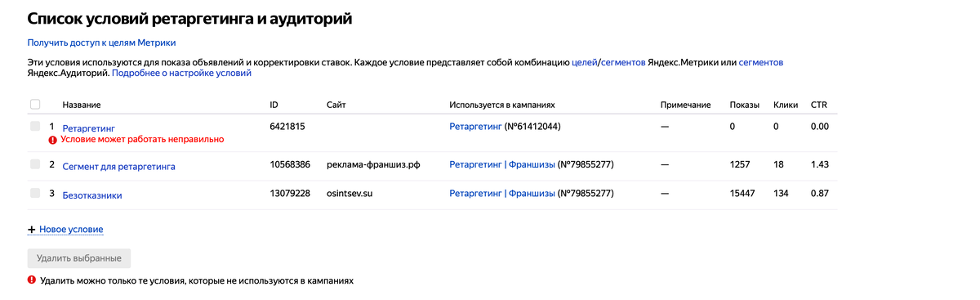Viewport: 980px width, 300px height.
Task: Open Получить доступ к целям Метрики link
Action: click(102, 43)
